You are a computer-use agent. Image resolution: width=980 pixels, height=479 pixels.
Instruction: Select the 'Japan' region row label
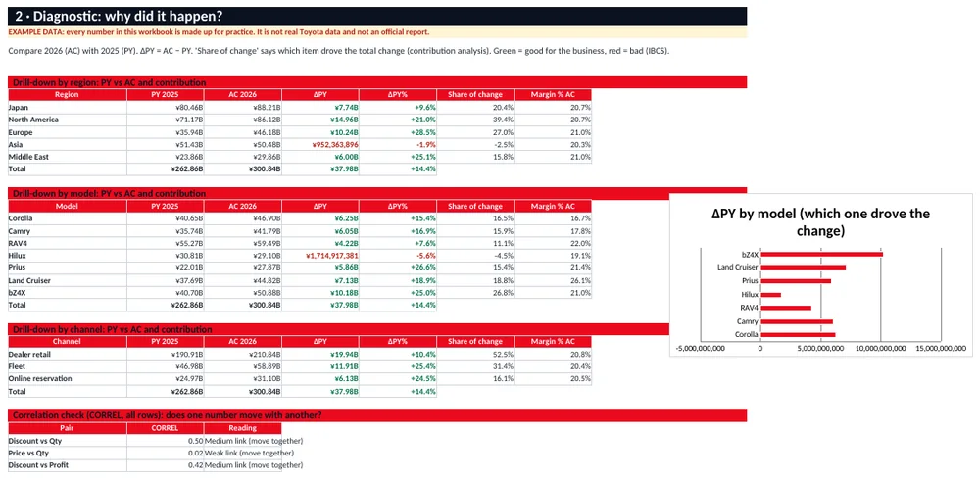[x=68, y=107]
